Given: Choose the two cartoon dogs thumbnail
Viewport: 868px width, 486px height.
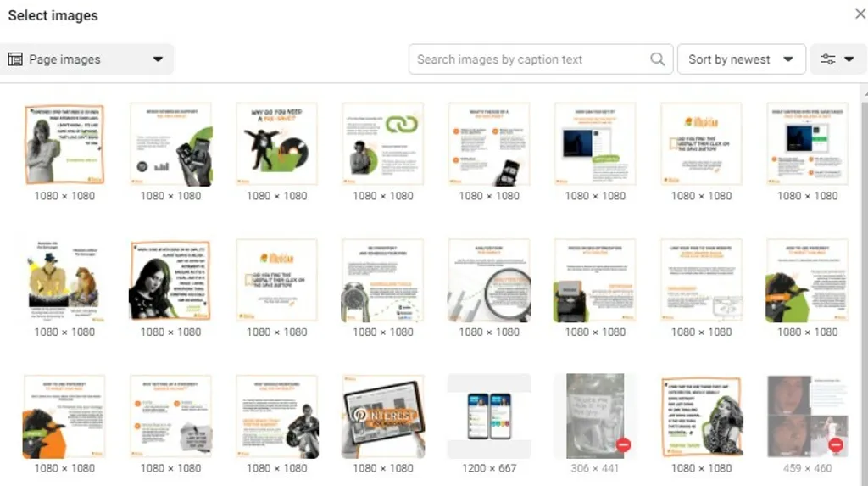Looking at the screenshot, I should click(64, 280).
